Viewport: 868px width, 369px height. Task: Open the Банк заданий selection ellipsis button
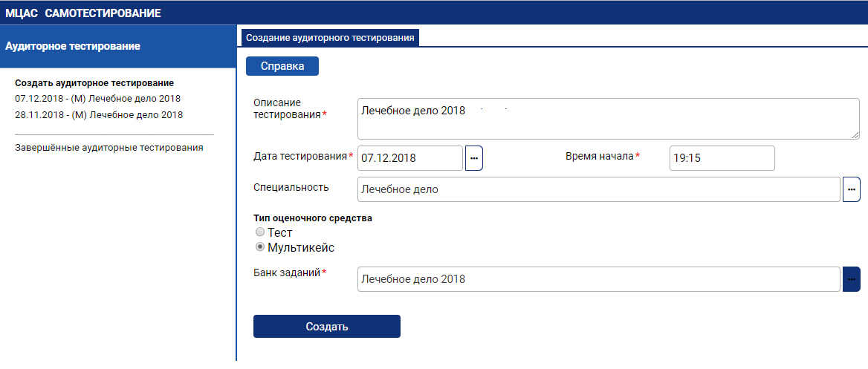(x=852, y=279)
